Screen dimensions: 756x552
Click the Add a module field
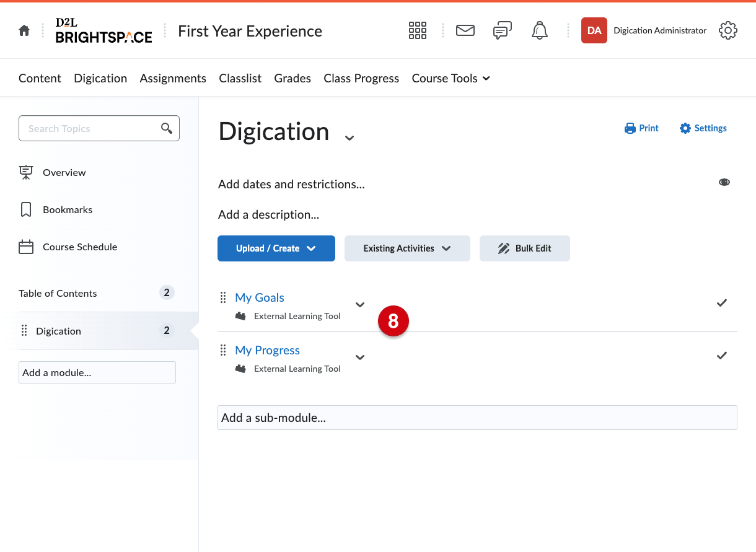(97, 372)
